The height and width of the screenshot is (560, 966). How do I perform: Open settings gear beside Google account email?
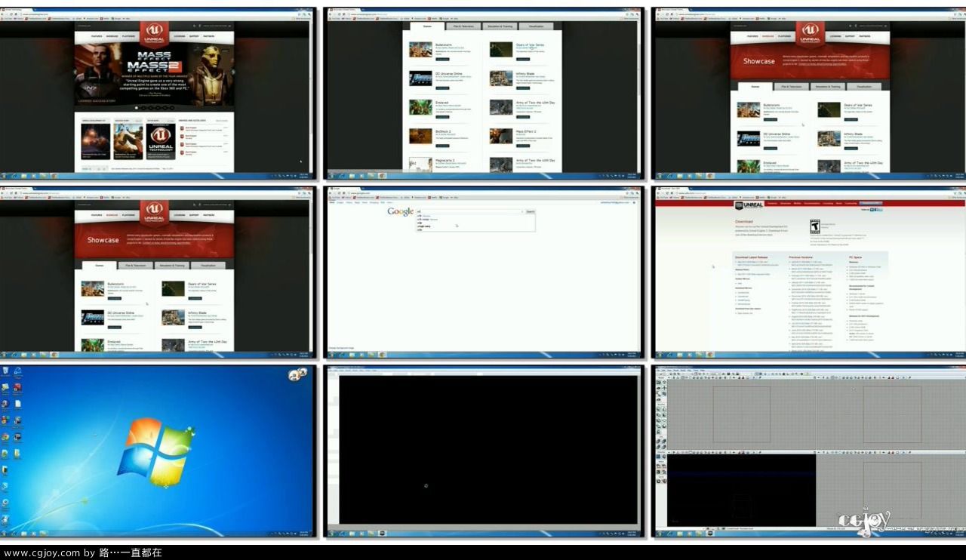632,202
